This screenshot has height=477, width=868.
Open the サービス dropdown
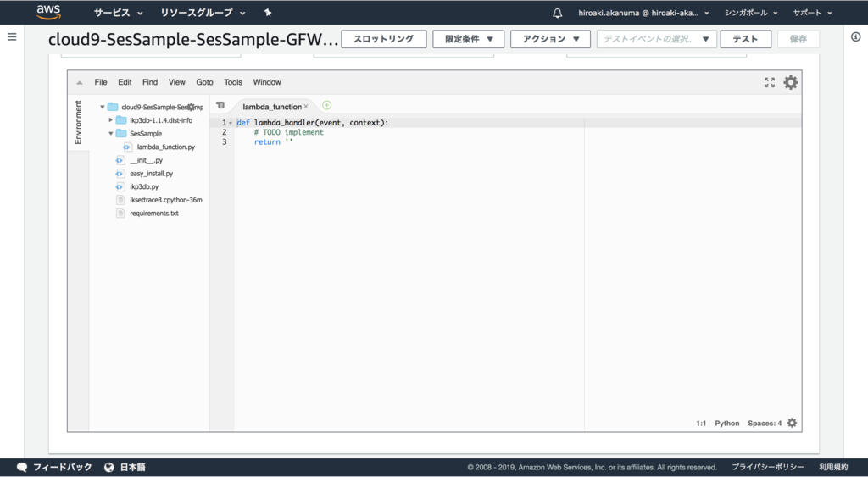click(x=118, y=13)
